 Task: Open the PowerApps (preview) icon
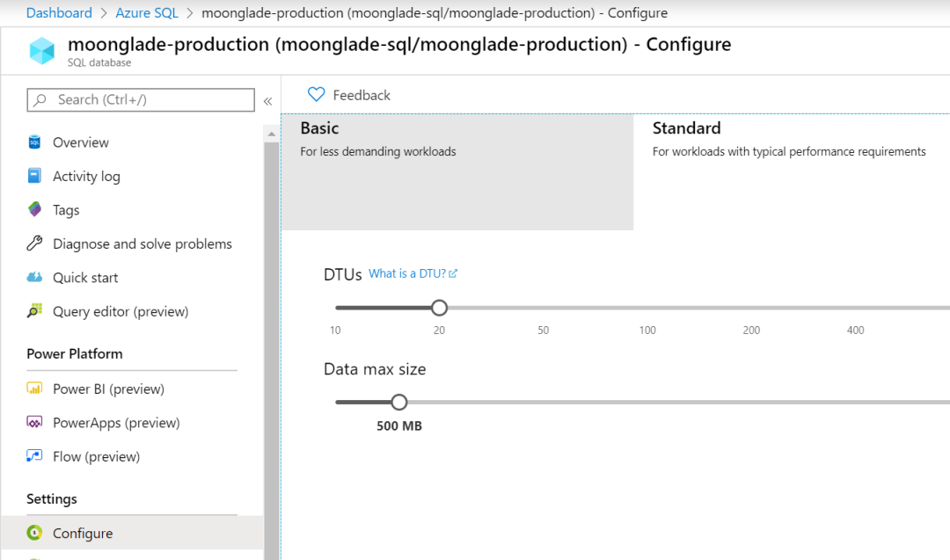point(35,423)
